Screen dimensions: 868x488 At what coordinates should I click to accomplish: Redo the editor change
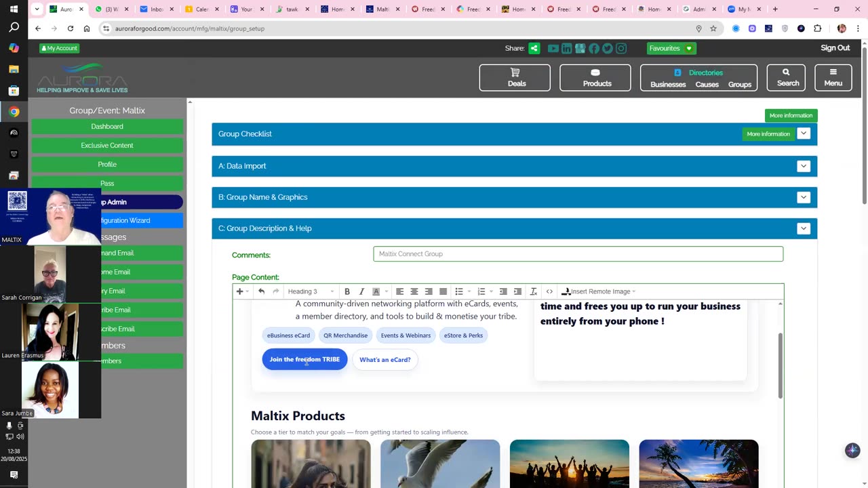tap(275, 291)
